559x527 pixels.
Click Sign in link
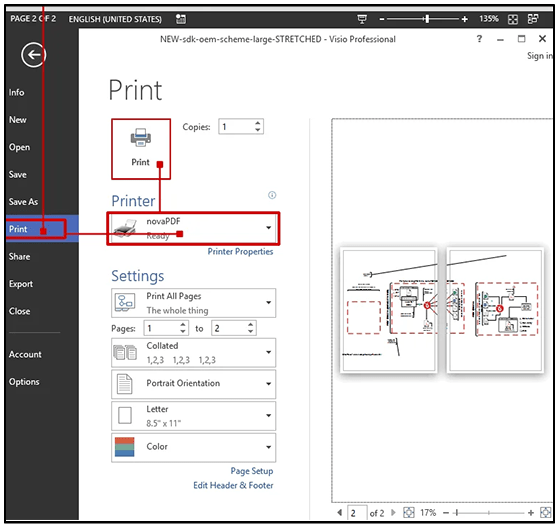click(540, 56)
